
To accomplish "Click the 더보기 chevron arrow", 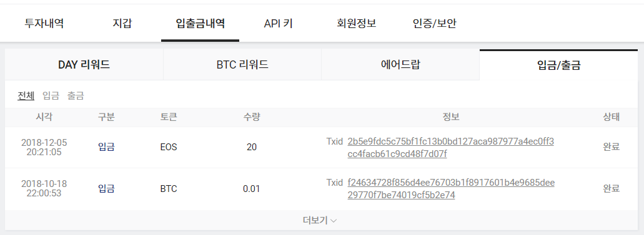I will (x=334, y=221).
